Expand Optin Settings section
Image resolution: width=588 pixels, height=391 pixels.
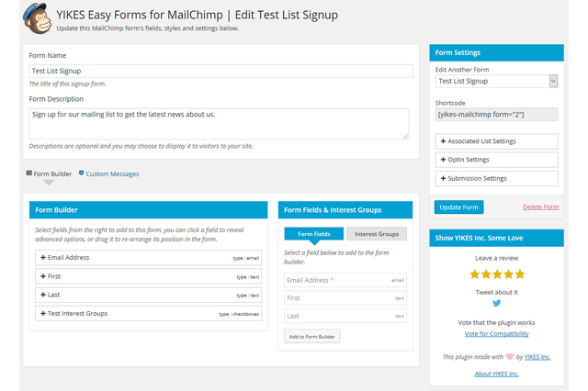[x=496, y=160]
